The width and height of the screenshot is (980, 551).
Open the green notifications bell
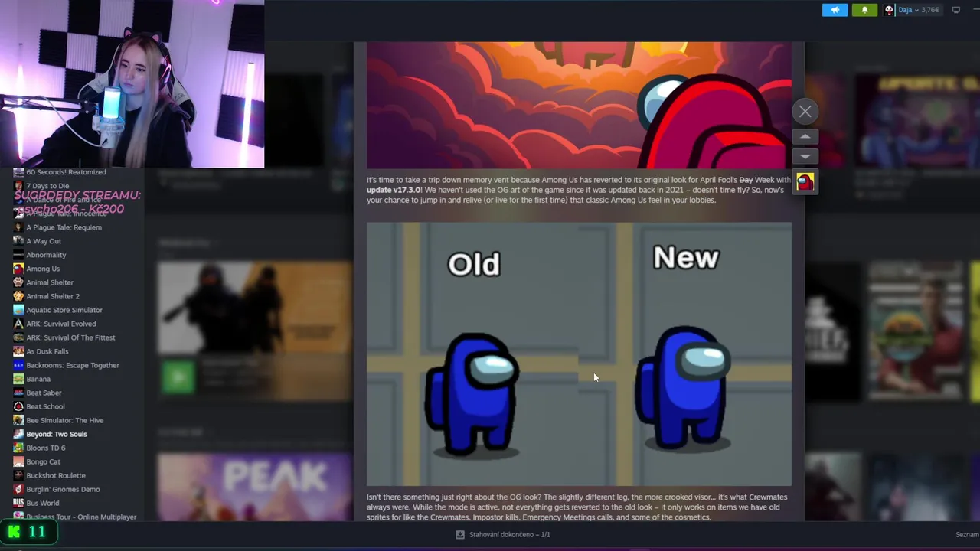864,10
